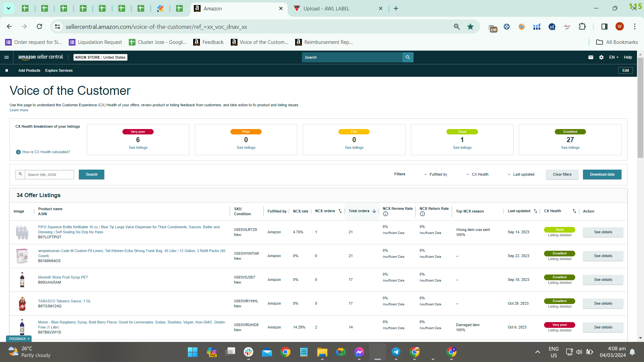Click the FIFO Squeeze Bottle product thumbnail

click(x=22, y=232)
